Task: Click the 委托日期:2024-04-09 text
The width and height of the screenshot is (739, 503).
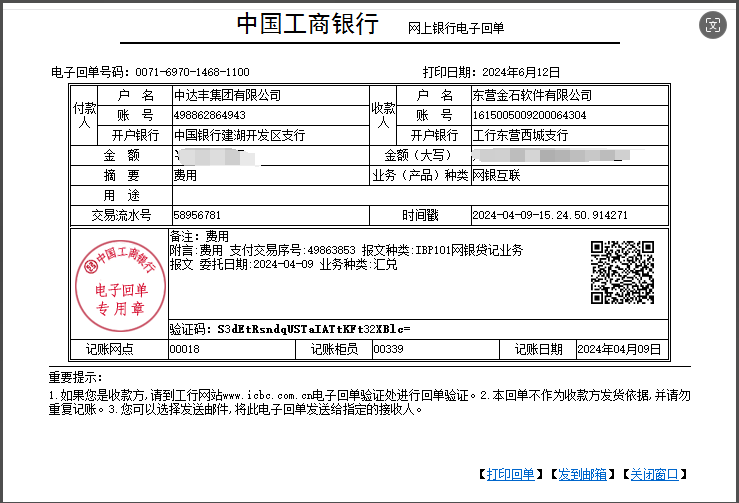Action: tap(257, 264)
